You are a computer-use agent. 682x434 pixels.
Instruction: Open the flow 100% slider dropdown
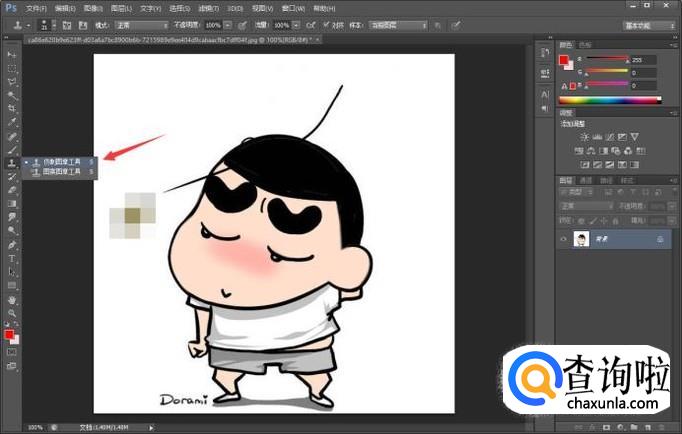(x=296, y=25)
